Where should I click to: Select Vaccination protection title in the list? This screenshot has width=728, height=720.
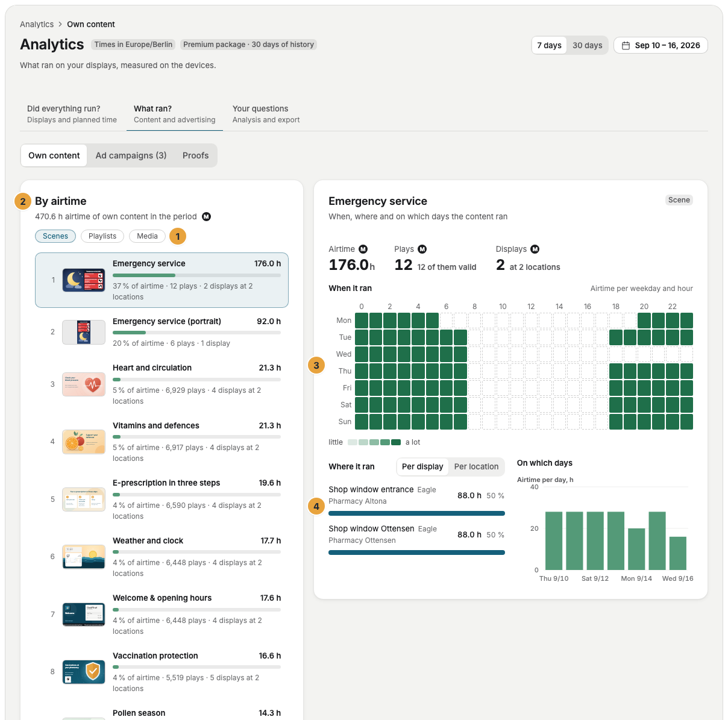click(155, 656)
